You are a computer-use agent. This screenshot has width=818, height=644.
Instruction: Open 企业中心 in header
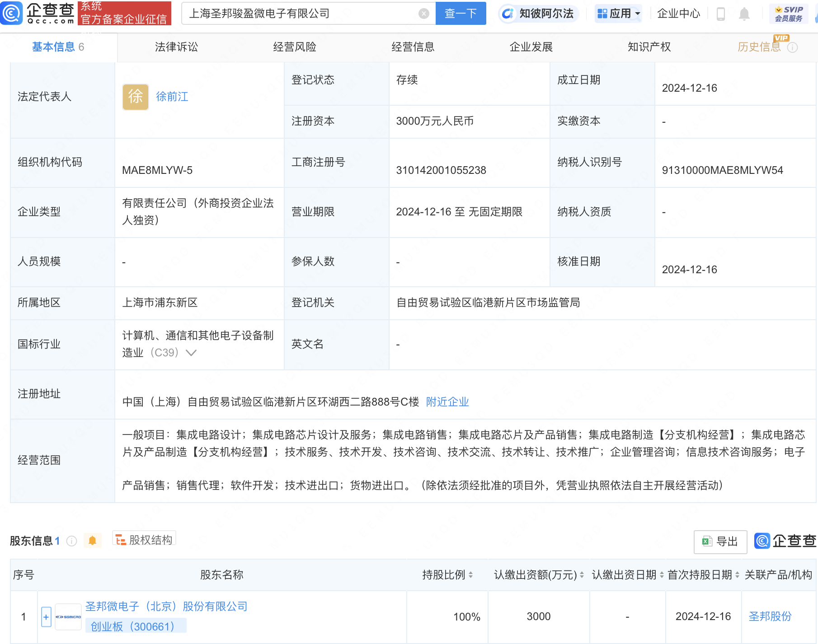(678, 14)
